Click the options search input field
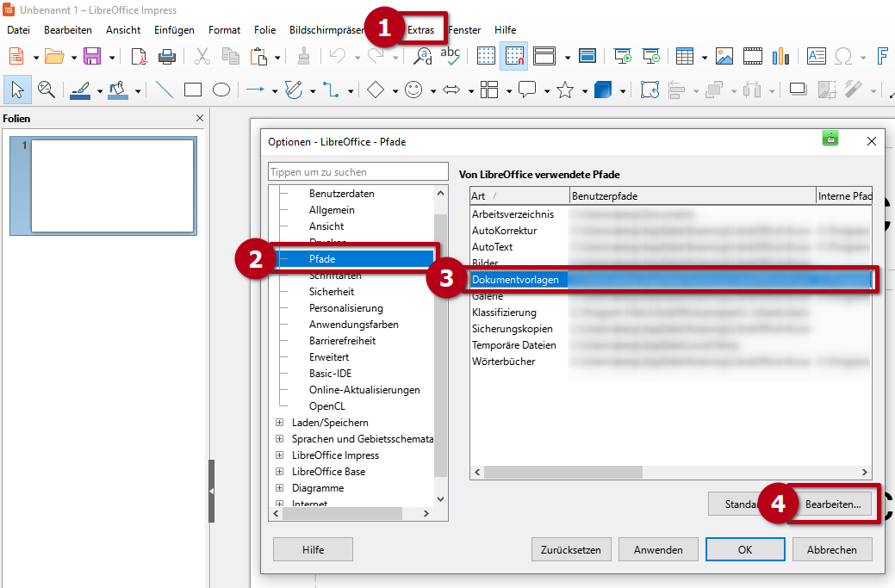The width and height of the screenshot is (895, 588). pyautogui.click(x=358, y=172)
